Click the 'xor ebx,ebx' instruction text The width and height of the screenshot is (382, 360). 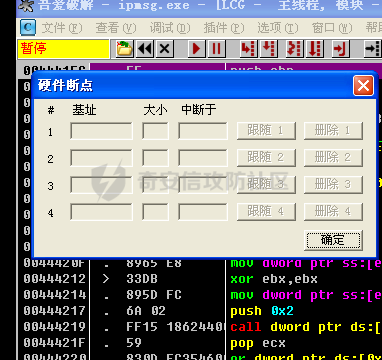pyautogui.click(x=274, y=279)
